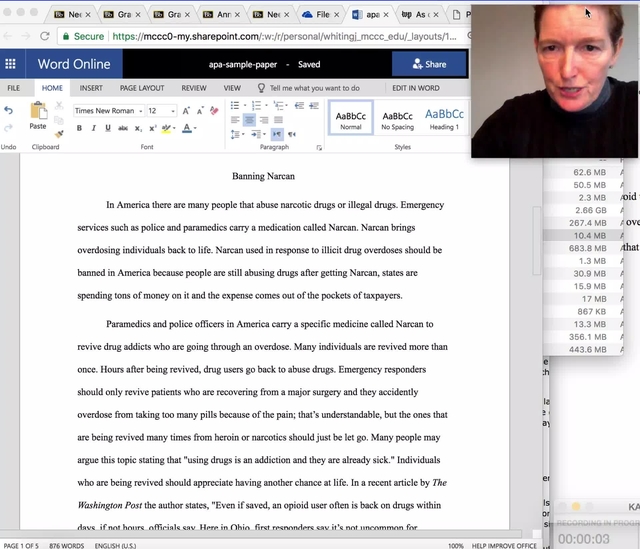Set left-to-right text direction
The width and height of the screenshot is (640, 549).
(277, 134)
